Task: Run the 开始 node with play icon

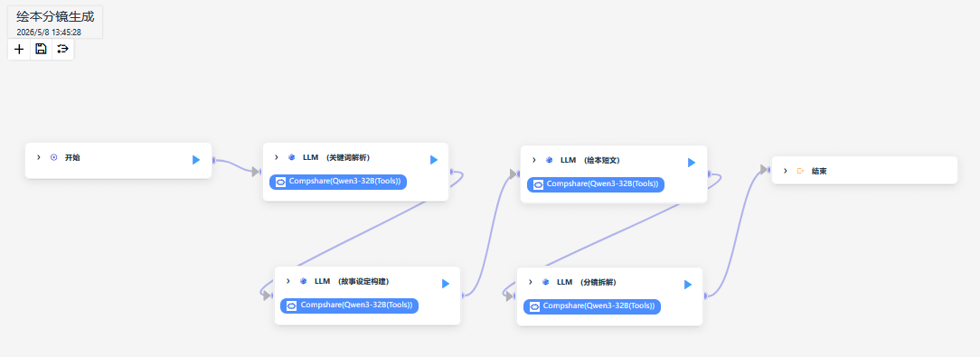Action: [x=196, y=160]
